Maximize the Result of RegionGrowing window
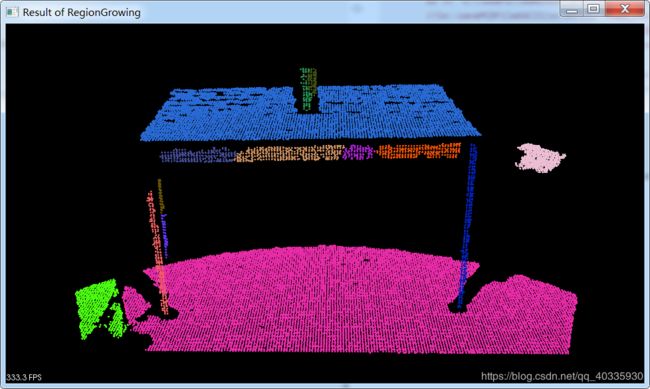Image resolution: width=650 pixels, height=389 pixels. [594, 9]
